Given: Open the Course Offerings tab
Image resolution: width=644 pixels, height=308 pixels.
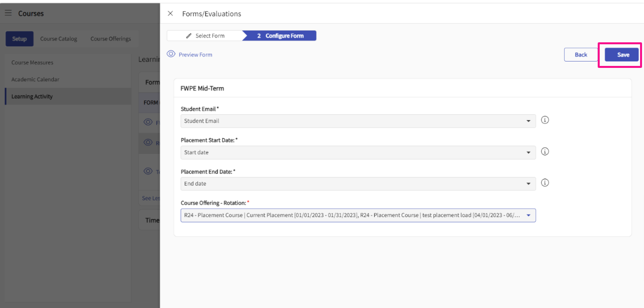Looking at the screenshot, I should (x=111, y=39).
